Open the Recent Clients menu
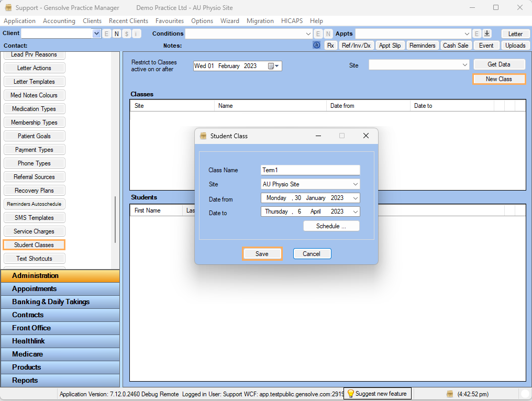The height and width of the screenshot is (401, 532). 128,21
